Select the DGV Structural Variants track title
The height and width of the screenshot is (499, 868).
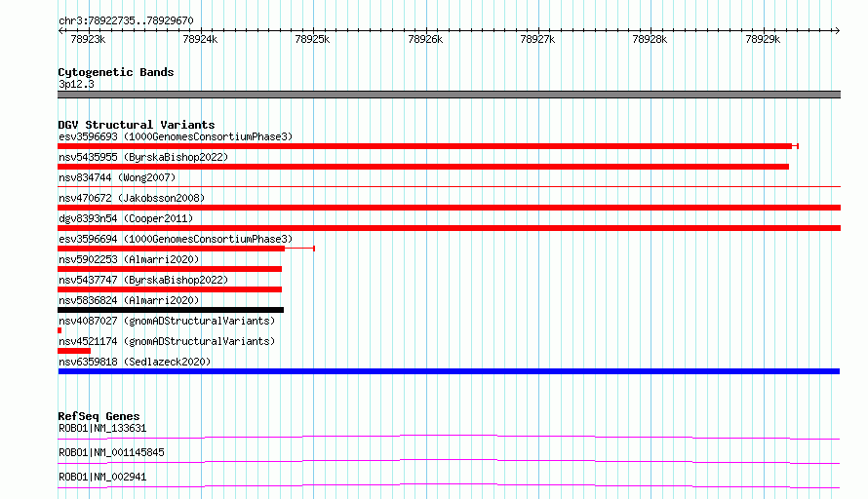pyautogui.click(x=137, y=125)
